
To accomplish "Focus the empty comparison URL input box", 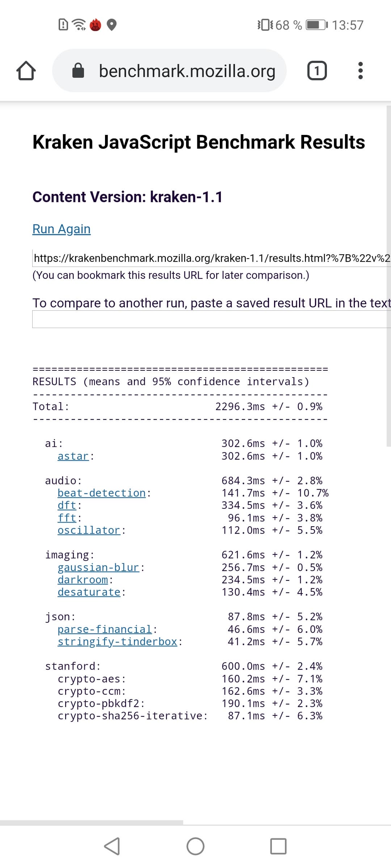I will [212, 319].
